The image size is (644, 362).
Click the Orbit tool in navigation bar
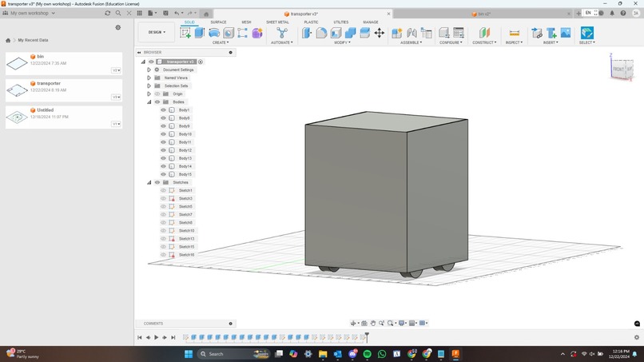point(353,324)
